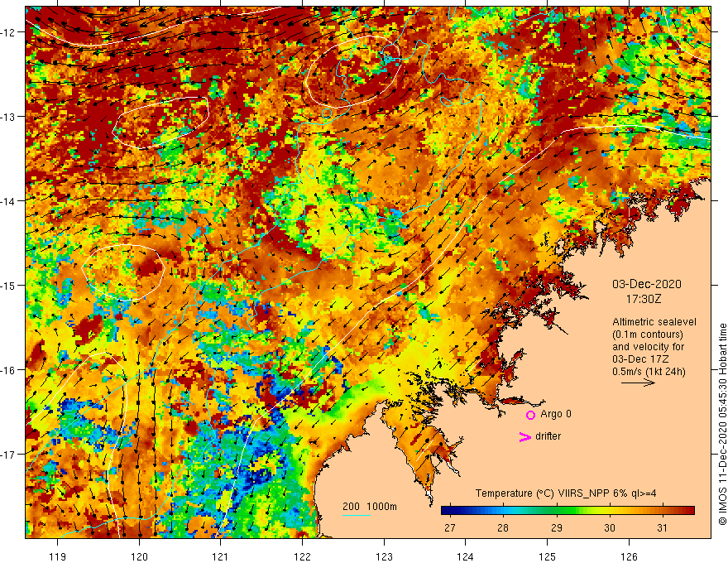Click the 'Argo 0' legend label

[x=556, y=414]
